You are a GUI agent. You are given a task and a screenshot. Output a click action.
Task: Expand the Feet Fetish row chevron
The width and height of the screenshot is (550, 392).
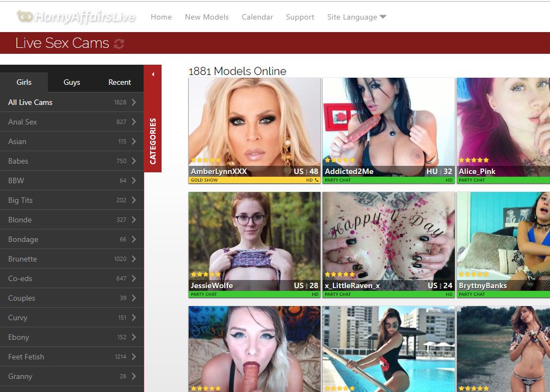pyautogui.click(x=134, y=357)
